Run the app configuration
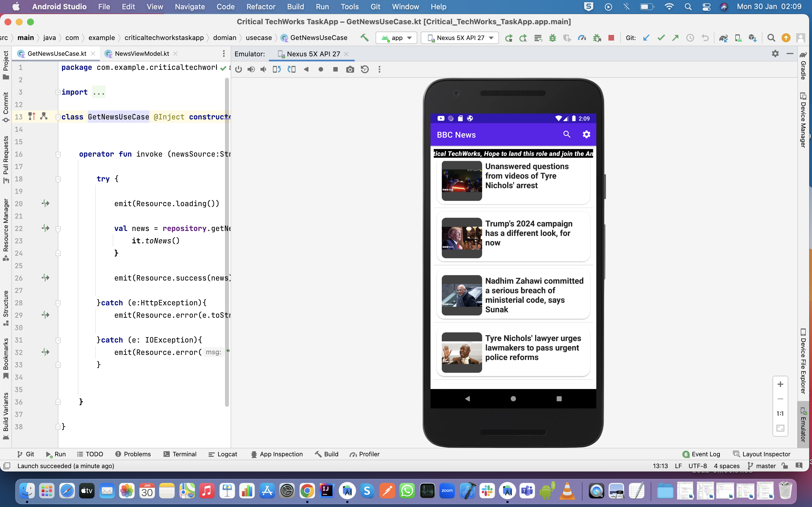This screenshot has height=507, width=812. pyautogui.click(x=509, y=37)
